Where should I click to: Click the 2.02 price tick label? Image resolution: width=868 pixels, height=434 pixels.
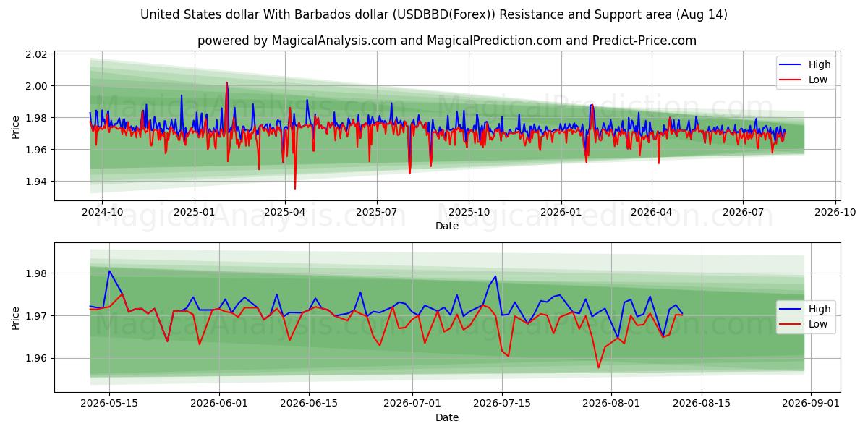point(37,54)
